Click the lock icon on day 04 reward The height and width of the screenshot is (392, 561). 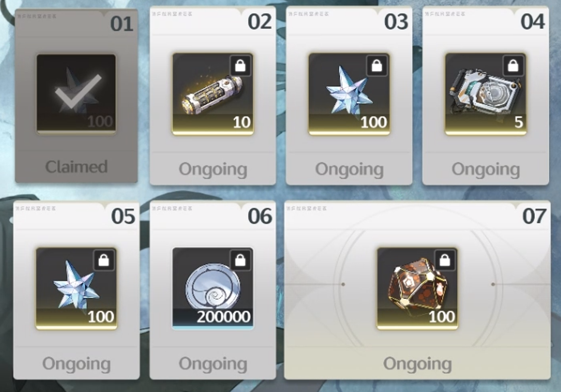point(513,66)
